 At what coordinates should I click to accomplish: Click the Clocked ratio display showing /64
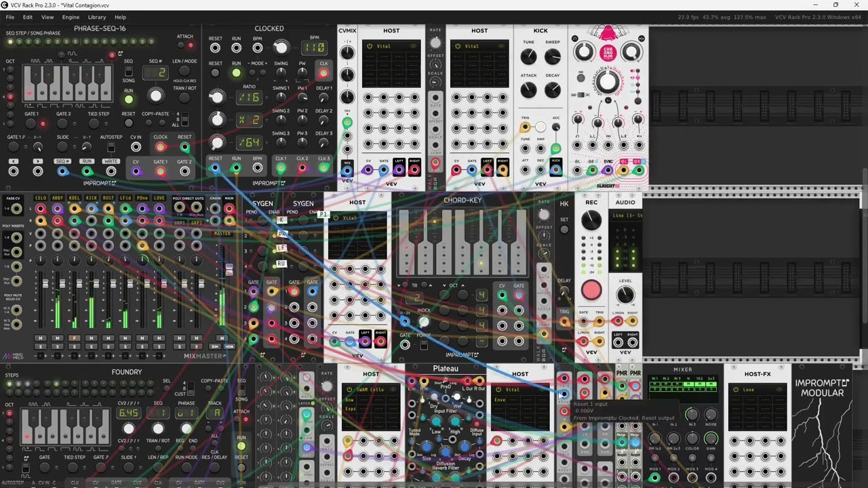[250, 142]
